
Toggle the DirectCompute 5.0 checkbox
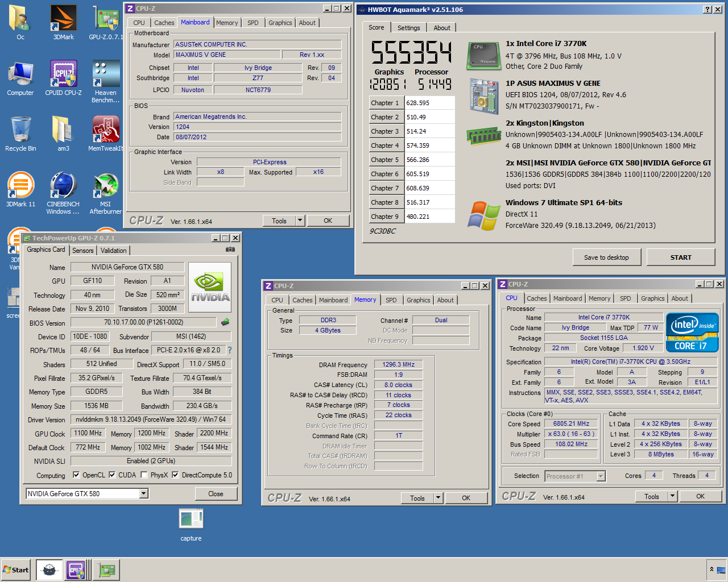(176, 475)
